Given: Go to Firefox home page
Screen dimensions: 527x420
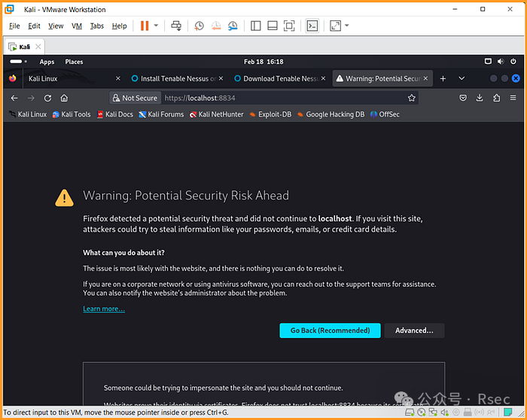Looking at the screenshot, I should [64, 98].
